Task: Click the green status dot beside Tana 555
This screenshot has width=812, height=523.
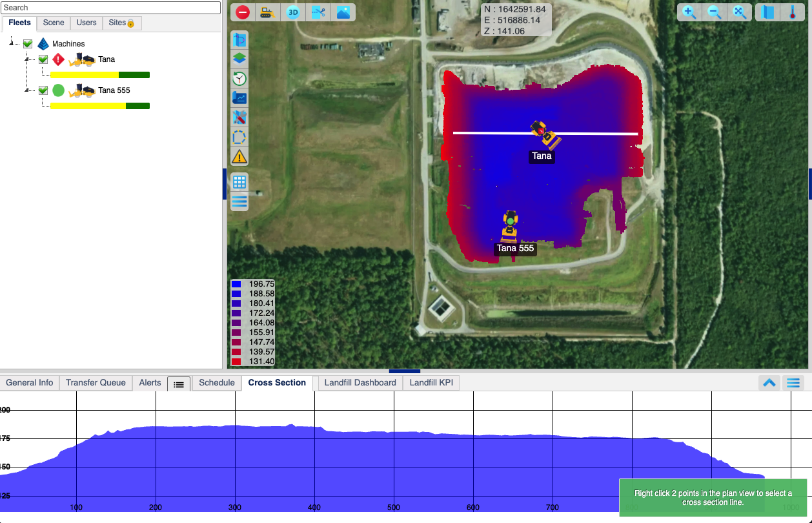Action: point(59,90)
